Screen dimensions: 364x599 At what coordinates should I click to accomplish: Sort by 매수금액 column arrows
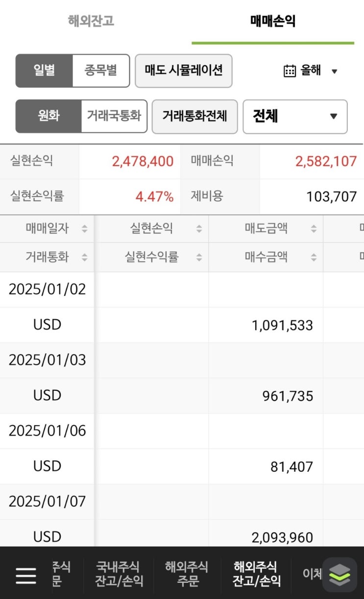(x=314, y=257)
